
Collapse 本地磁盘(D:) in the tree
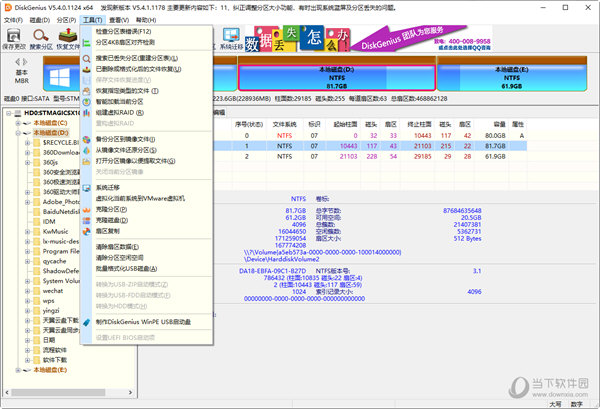[18, 133]
